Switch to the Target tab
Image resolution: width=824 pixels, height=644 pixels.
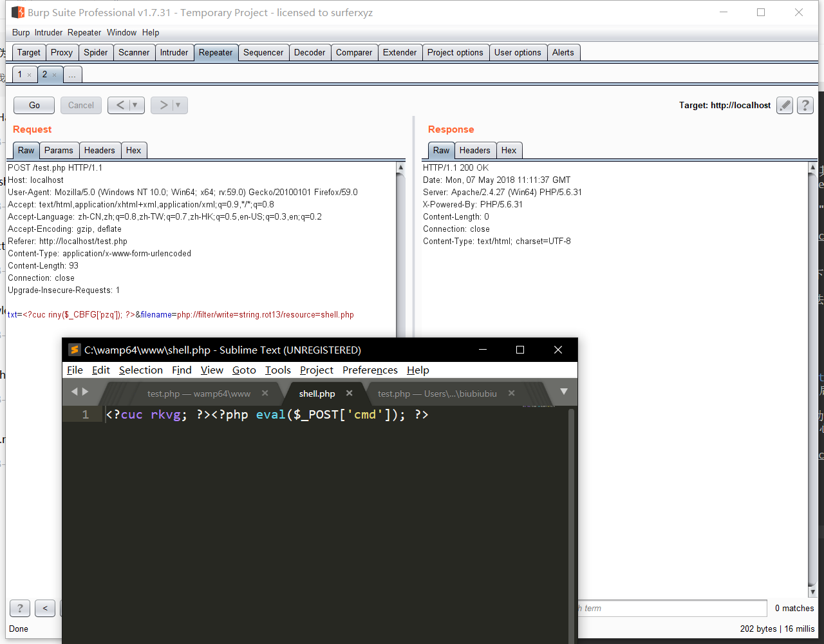29,52
